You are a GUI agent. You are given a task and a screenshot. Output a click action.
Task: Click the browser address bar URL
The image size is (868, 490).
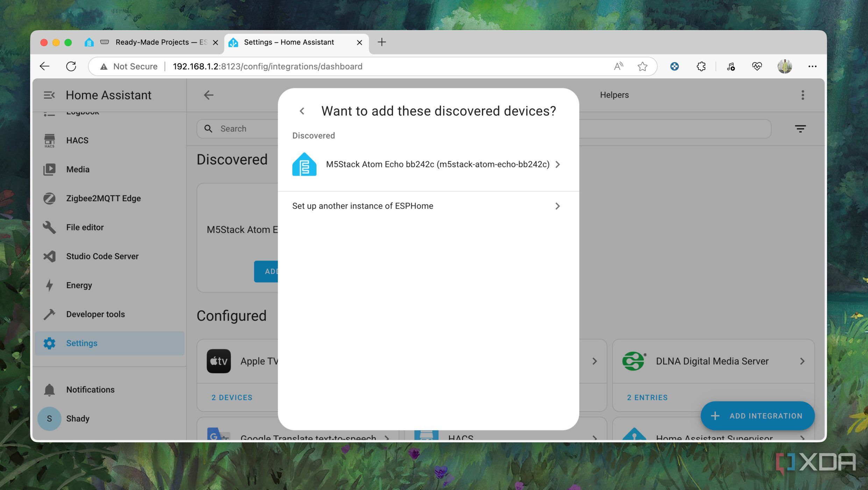(268, 66)
